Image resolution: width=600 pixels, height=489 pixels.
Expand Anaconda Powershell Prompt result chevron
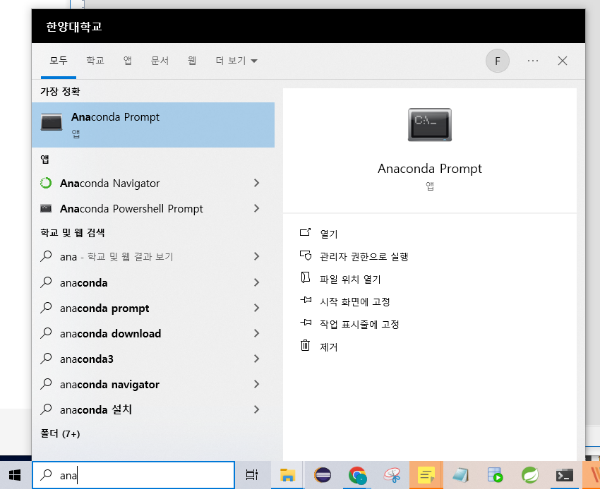tap(256, 209)
